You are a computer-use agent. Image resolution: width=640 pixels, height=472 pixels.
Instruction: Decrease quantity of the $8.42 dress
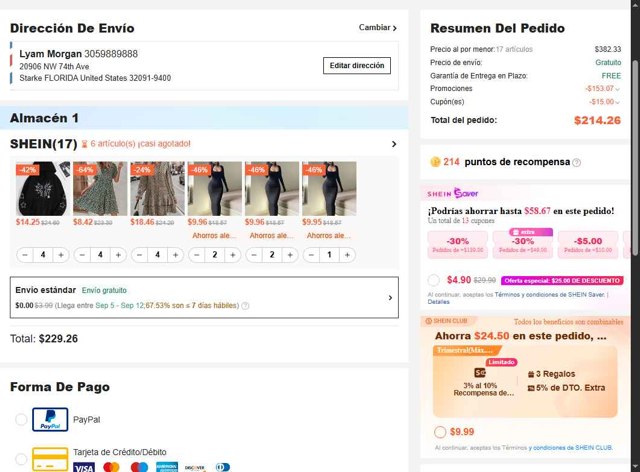82,255
